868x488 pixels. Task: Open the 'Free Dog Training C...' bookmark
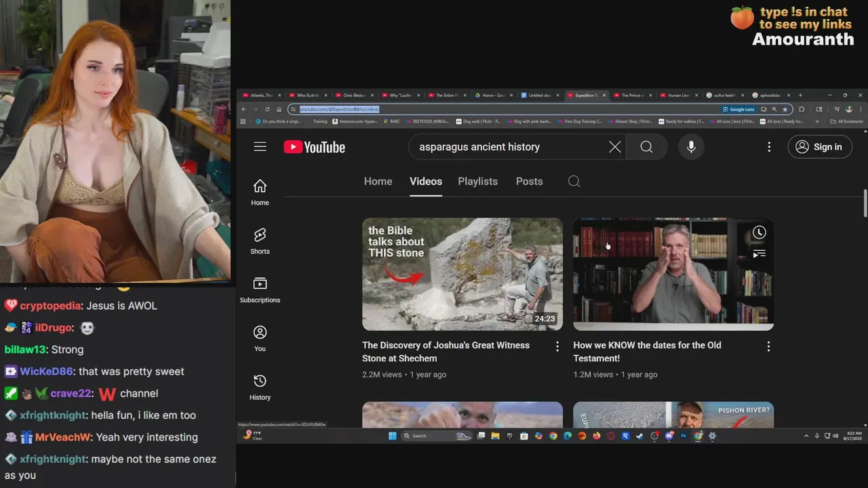578,121
